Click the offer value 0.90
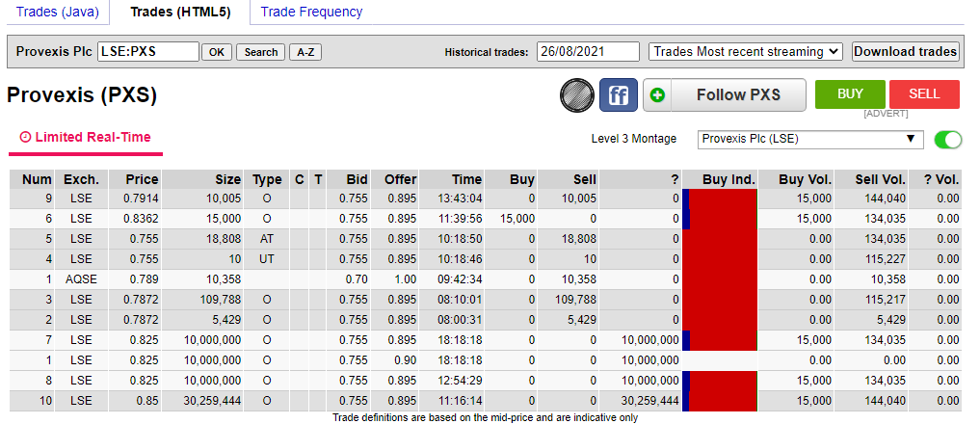The height and width of the screenshot is (424, 980). 405,360
